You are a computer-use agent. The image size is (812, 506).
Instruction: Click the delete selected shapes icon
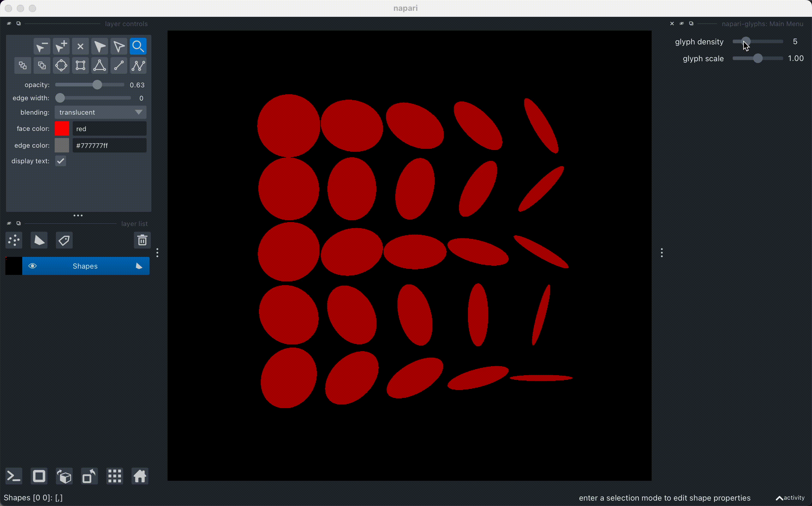point(80,47)
